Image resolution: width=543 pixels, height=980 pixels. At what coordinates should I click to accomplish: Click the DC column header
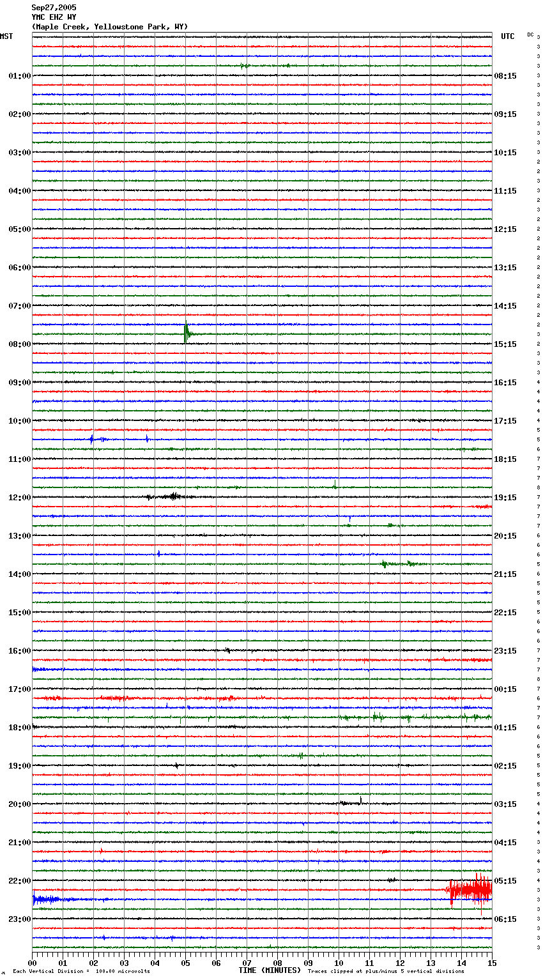tap(530, 34)
